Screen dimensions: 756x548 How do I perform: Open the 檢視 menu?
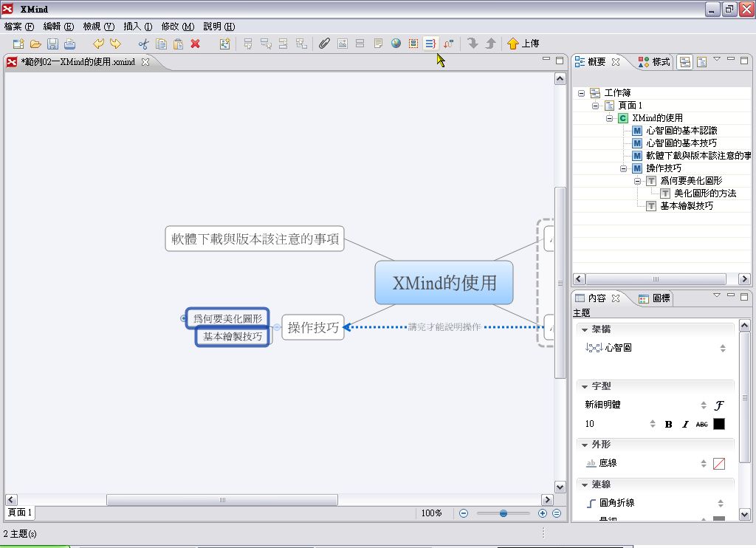(98, 27)
